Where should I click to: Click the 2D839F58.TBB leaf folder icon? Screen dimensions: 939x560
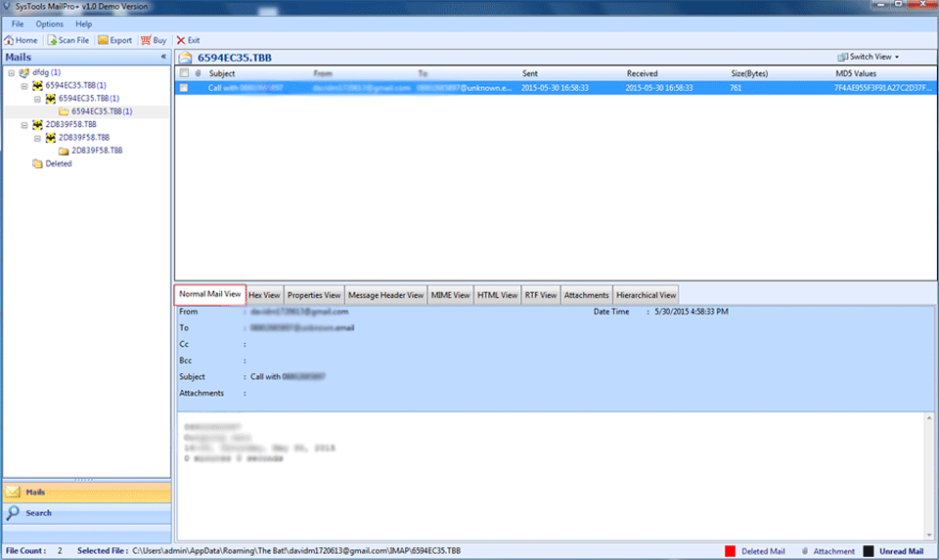point(64,151)
